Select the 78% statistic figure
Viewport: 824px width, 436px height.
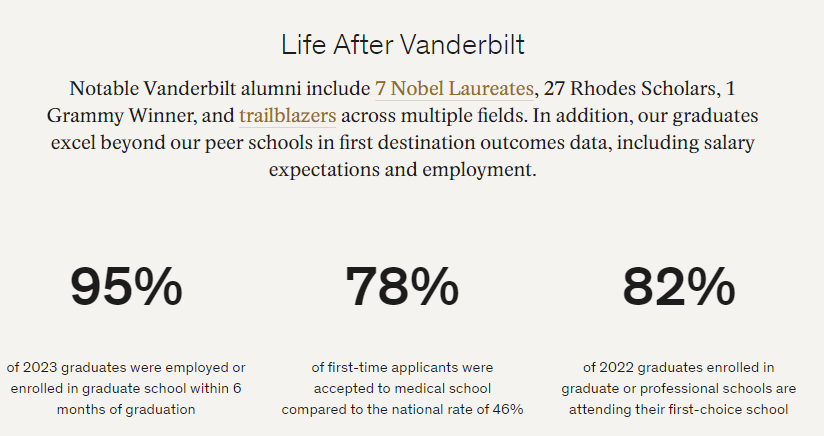402,287
